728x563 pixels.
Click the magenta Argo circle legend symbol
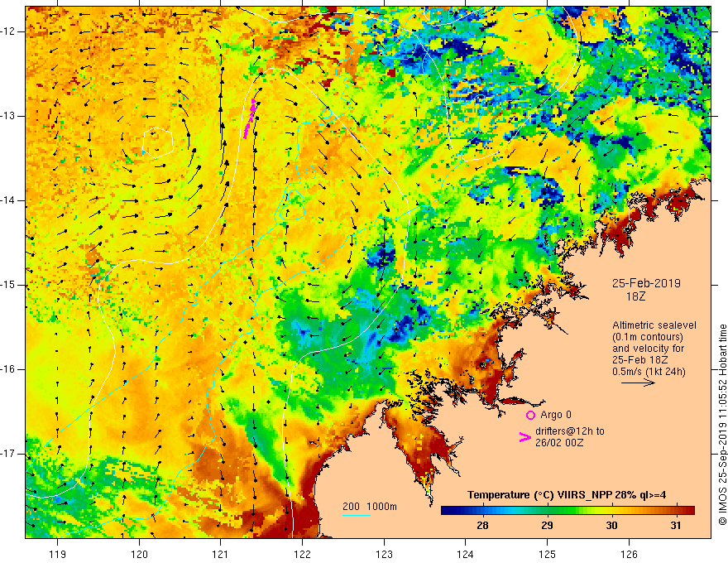[530, 415]
